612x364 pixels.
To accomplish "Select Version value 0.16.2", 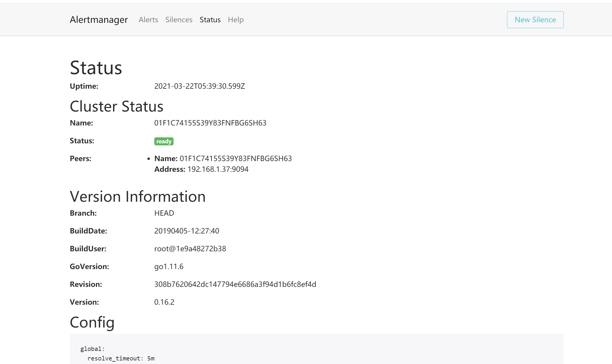I will coord(164,302).
